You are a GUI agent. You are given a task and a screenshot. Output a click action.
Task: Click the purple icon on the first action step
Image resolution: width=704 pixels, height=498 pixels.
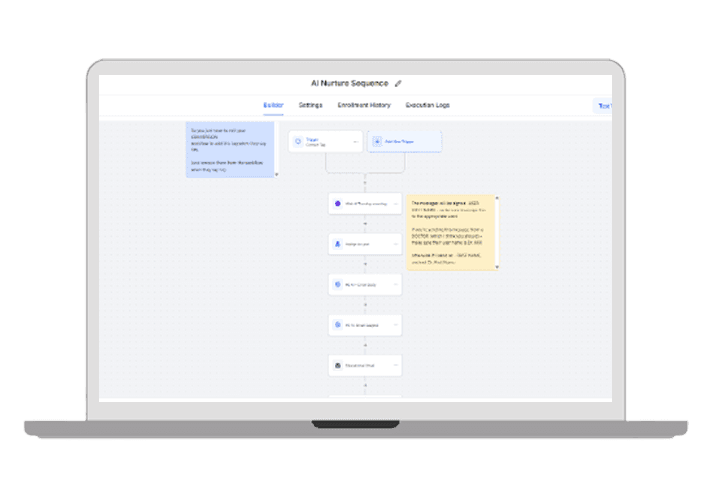338,203
